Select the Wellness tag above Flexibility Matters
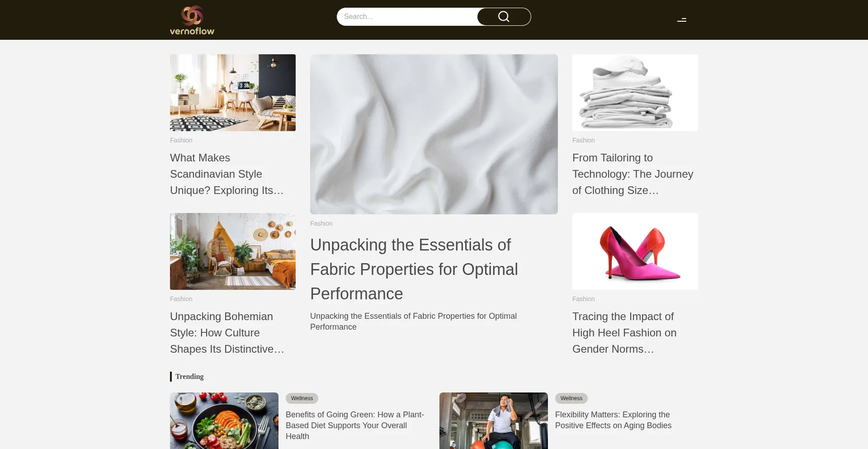 (x=571, y=398)
